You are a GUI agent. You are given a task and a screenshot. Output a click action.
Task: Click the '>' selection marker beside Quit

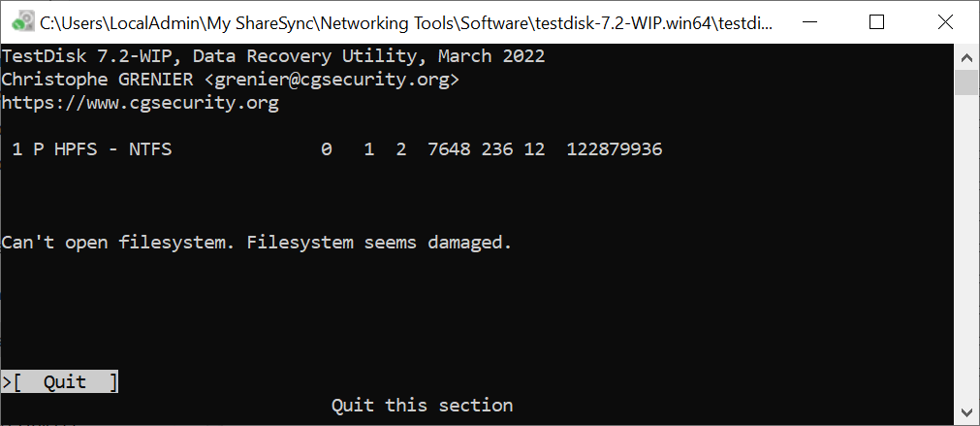(x=6, y=382)
